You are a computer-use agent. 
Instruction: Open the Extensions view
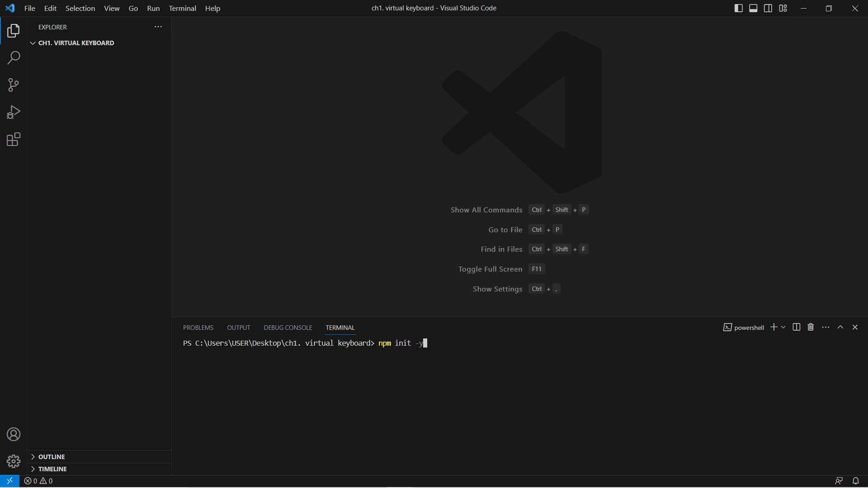coord(14,139)
